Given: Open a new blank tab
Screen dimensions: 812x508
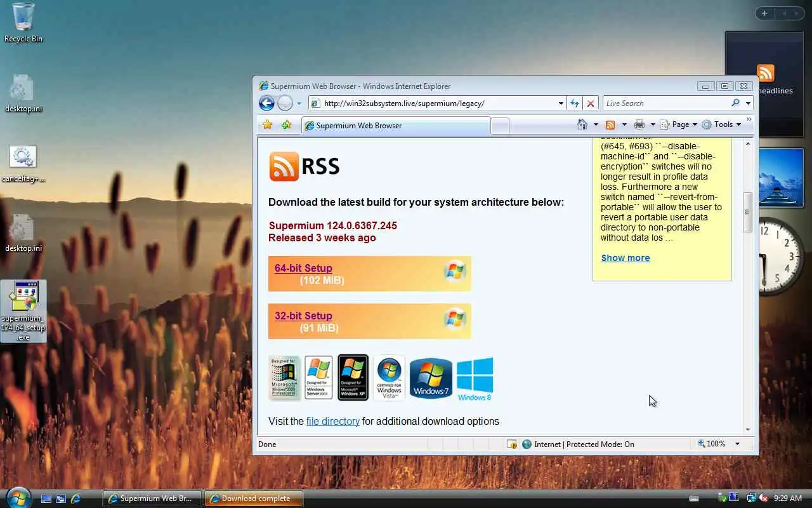Looking at the screenshot, I should pyautogui.click(x=500, y=126).
